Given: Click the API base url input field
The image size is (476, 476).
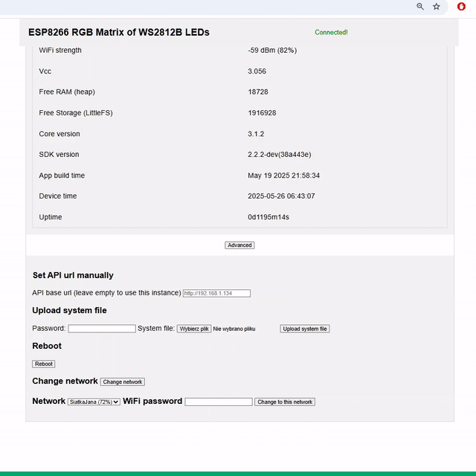Looking at the screenshot, I should (x=216, y=293).
